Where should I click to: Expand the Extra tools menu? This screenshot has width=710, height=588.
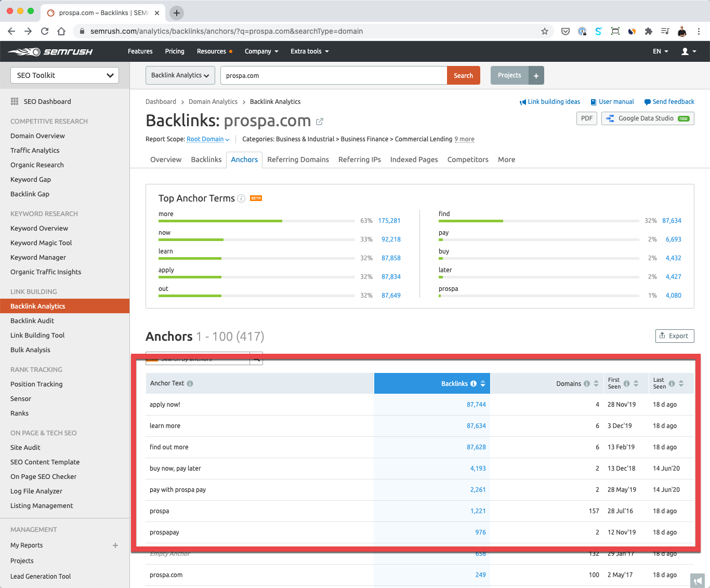point(310,51)
